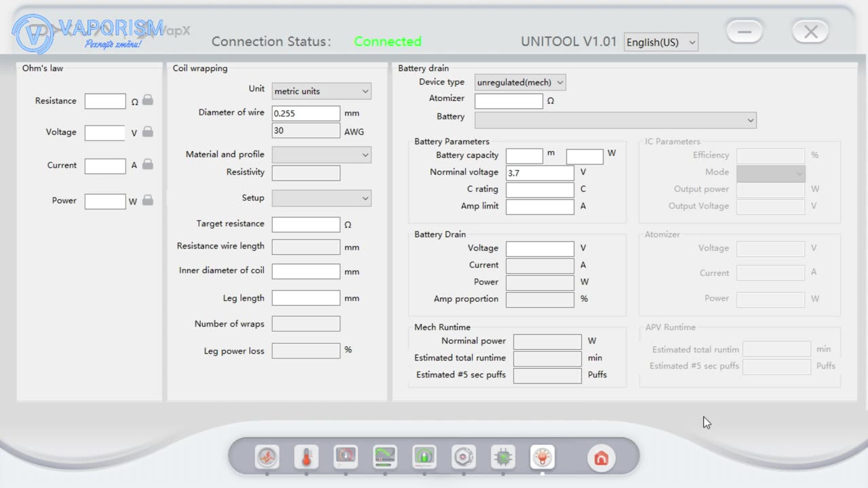868x488 pixels.
Task: Close the UNITOOL window
Action: [x=810, y=31]
